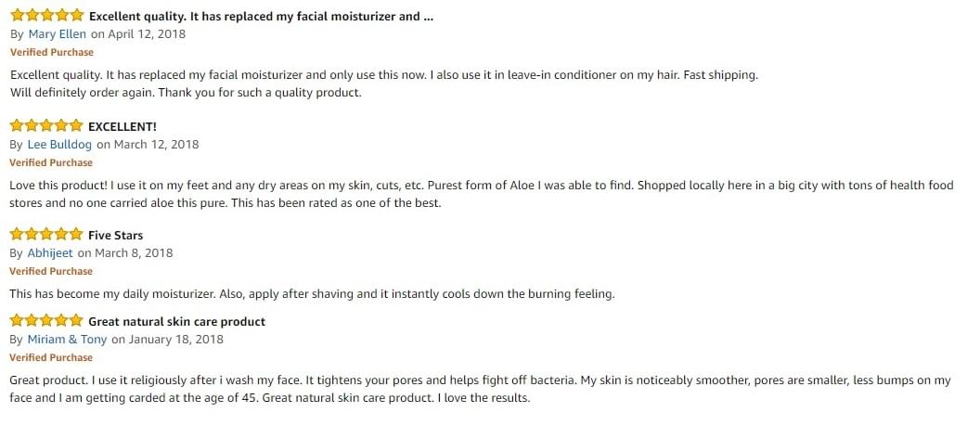Select the 'EXCELLENT!' review title

tap(122, 126)
